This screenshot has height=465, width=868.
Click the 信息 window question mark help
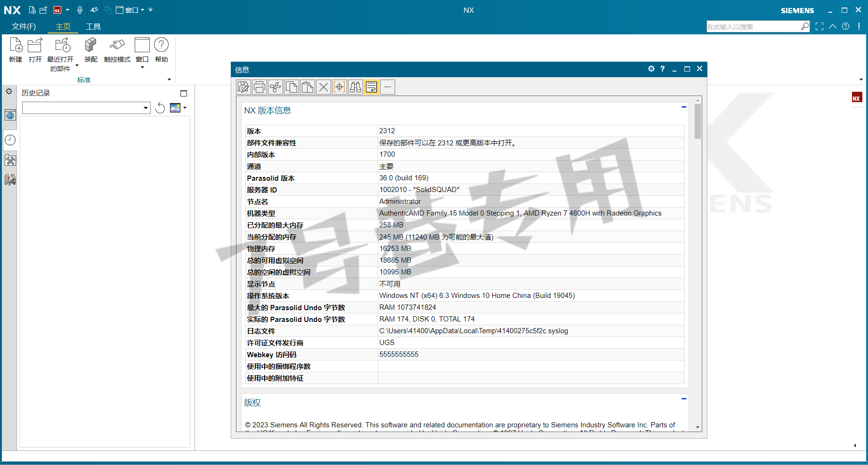point(663,69)
